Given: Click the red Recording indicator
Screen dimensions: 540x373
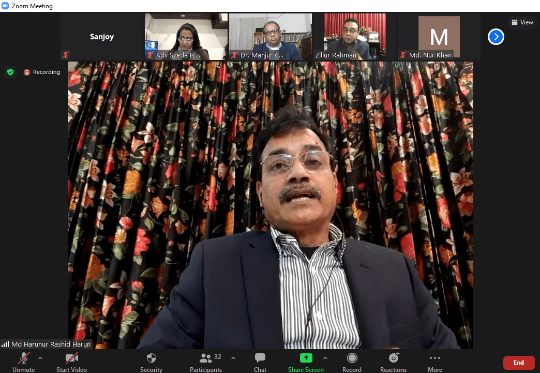Looking at the screenshot, I should pyautogui.click(x=42, y=72).
